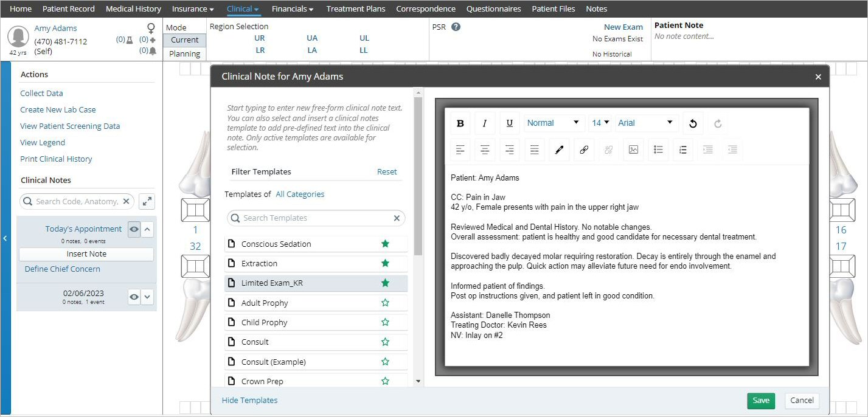Select the Crown Prep template
The image size is (868, 417).
click(316, 381)
